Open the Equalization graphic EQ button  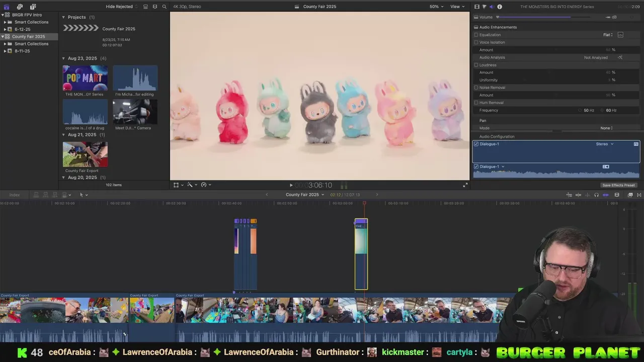(620, 35)
